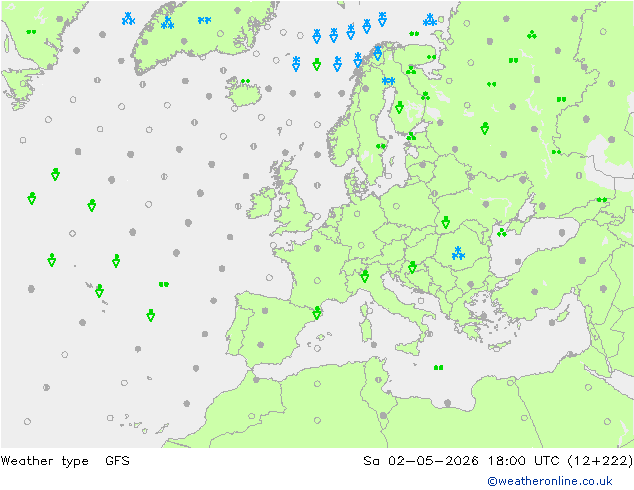
Task: Click blue snow symbol over Kola Peninsula
Action: pos(430,20)
